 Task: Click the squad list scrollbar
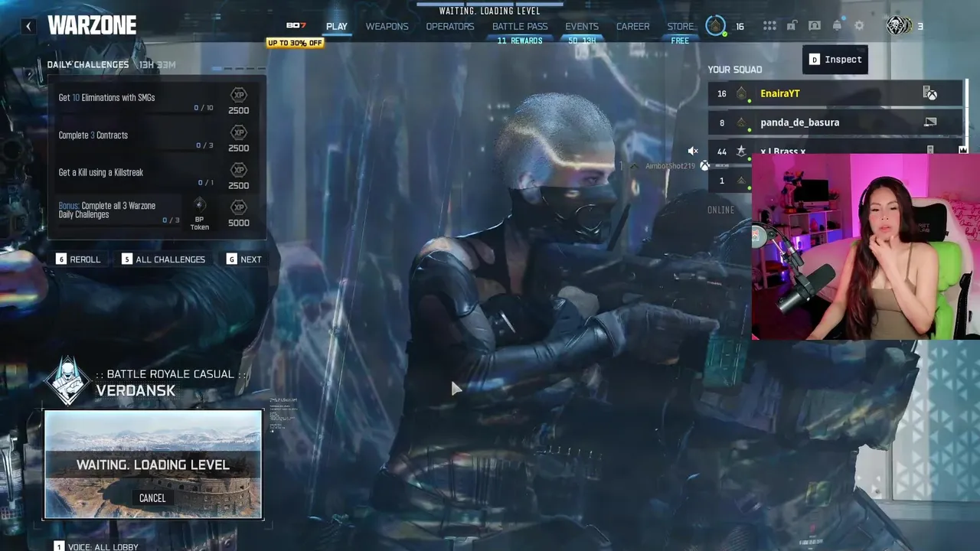(x=968, y=116)
